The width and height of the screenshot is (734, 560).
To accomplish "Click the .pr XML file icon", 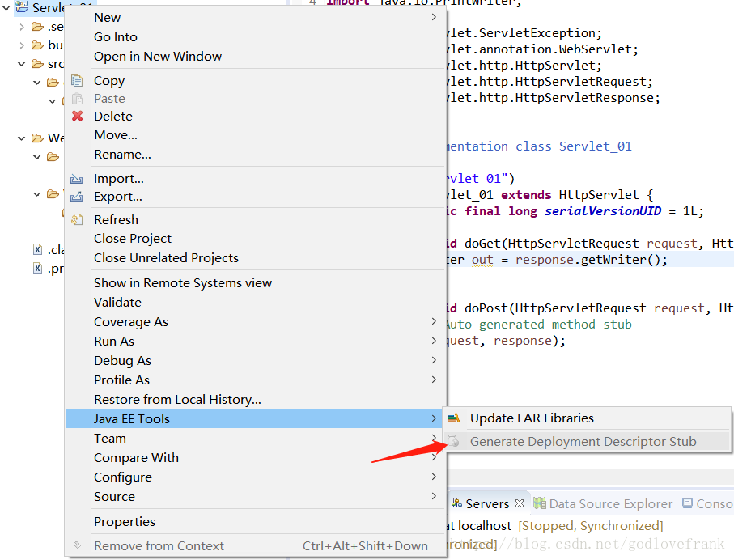I will point(37,269).
